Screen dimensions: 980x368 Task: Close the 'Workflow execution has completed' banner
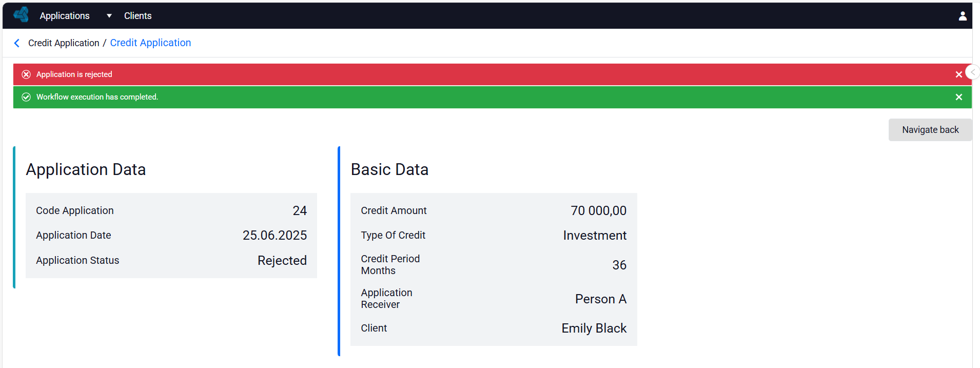(958, 97)
